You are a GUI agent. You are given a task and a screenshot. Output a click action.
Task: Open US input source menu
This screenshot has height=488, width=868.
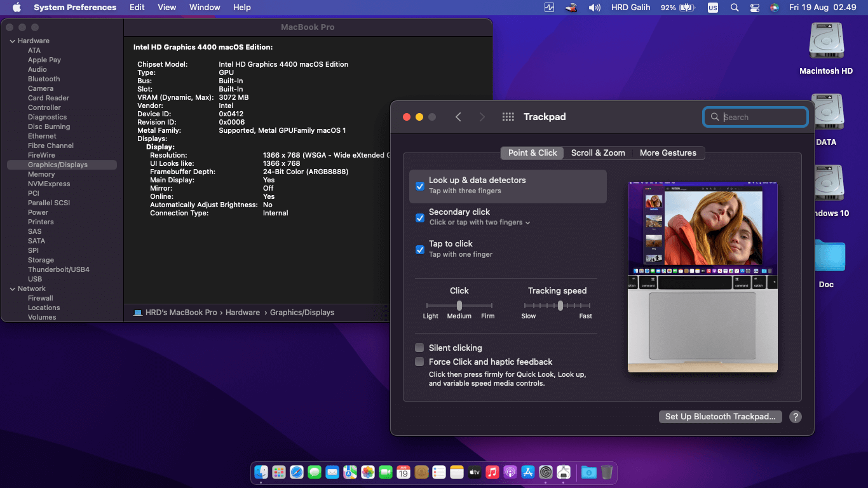(x=713, y=8)
